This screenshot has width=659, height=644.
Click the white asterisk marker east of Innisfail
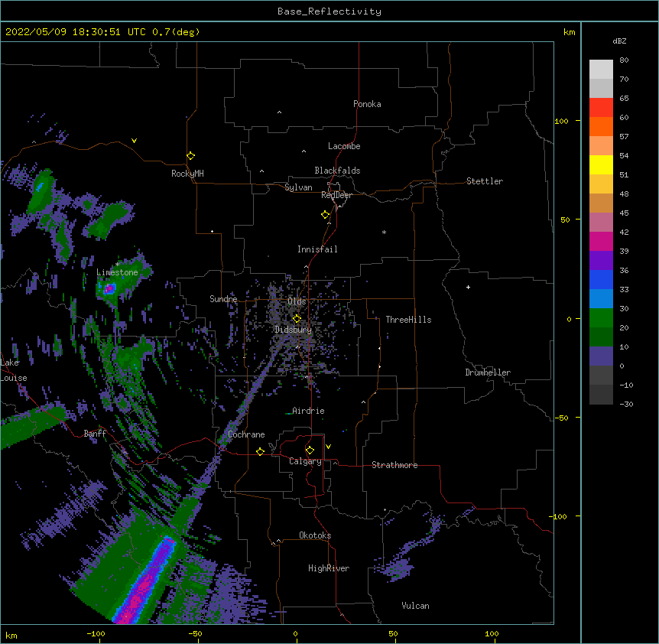tap(384, 232)
